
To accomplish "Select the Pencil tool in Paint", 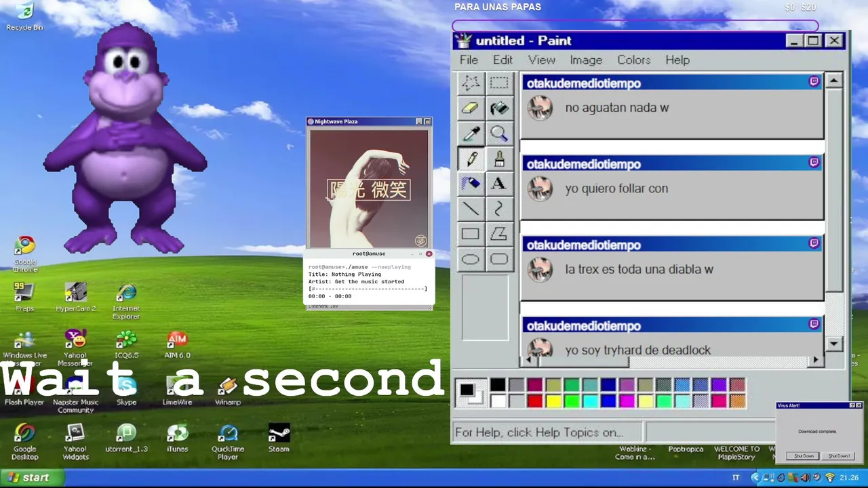I will [471, 158].
